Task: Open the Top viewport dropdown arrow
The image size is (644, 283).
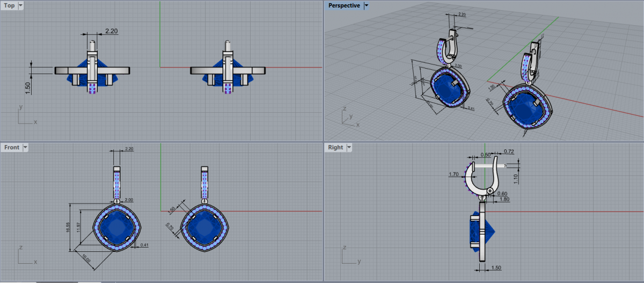Action: 20,5
